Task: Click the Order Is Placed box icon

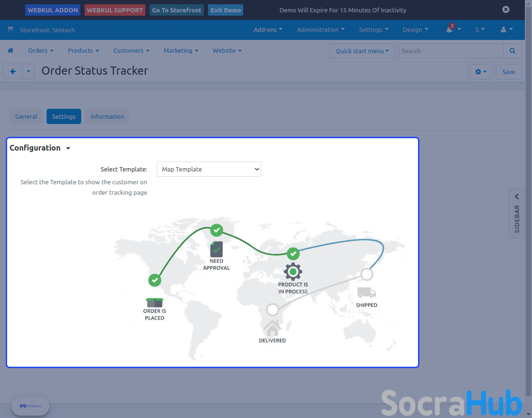Action: click(155, 302)
